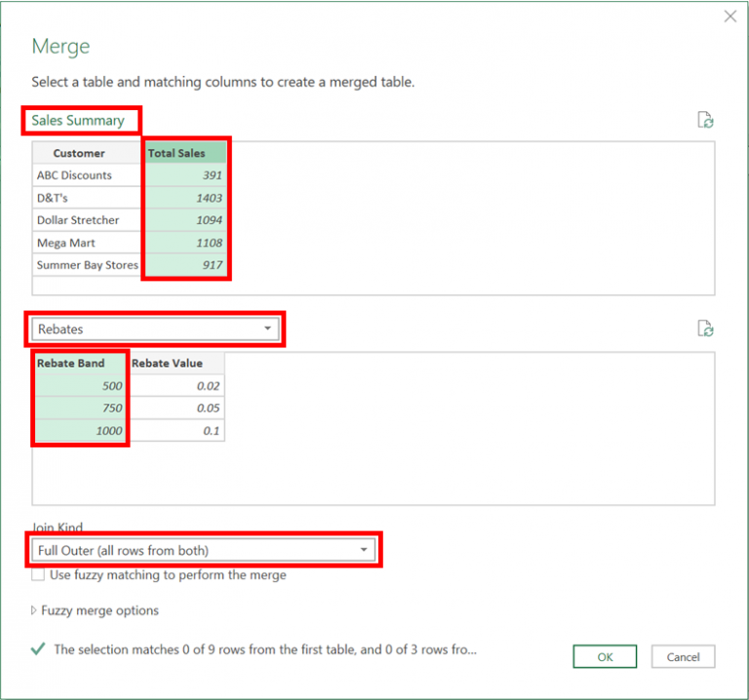749x700 pixels.
Task: Select the Customer column header
Action: coord(79,153)
